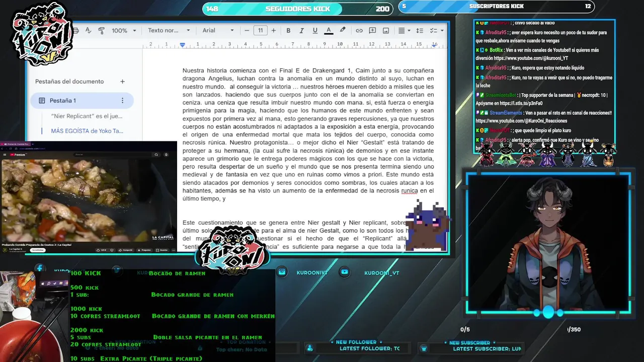Click the VTuber avatar webcam frame

[548, 243]
